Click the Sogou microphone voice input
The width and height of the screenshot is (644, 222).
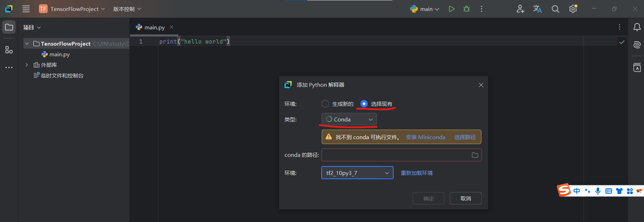click(598, 191)
